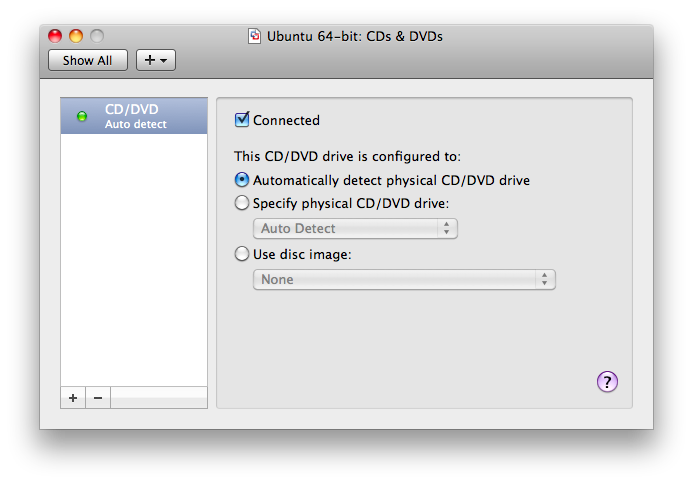Select CD/DVD Auto detect list entry

tap(134, 116)
